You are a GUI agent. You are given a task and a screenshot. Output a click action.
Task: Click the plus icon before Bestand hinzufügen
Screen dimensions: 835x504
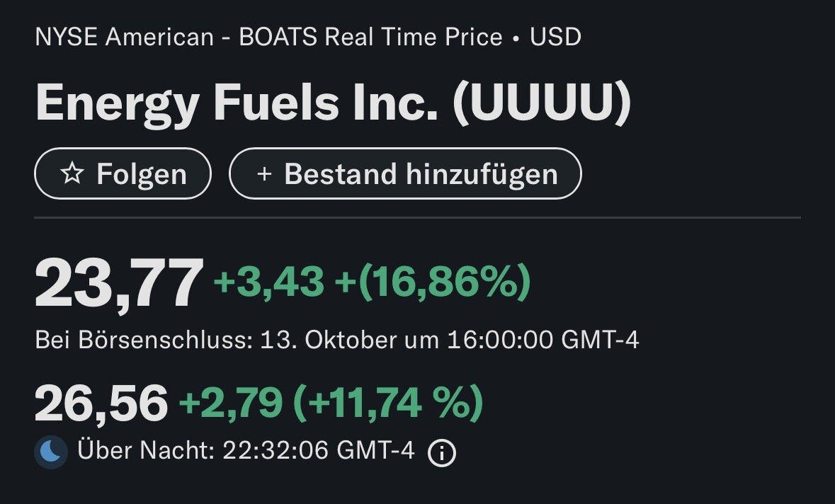tap(264, 174)
